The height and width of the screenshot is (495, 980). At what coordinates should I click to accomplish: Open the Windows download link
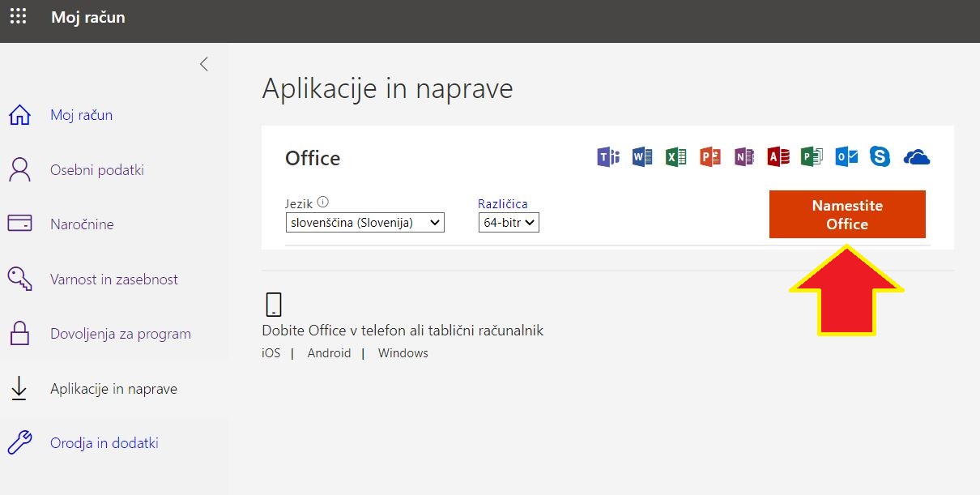403,353
